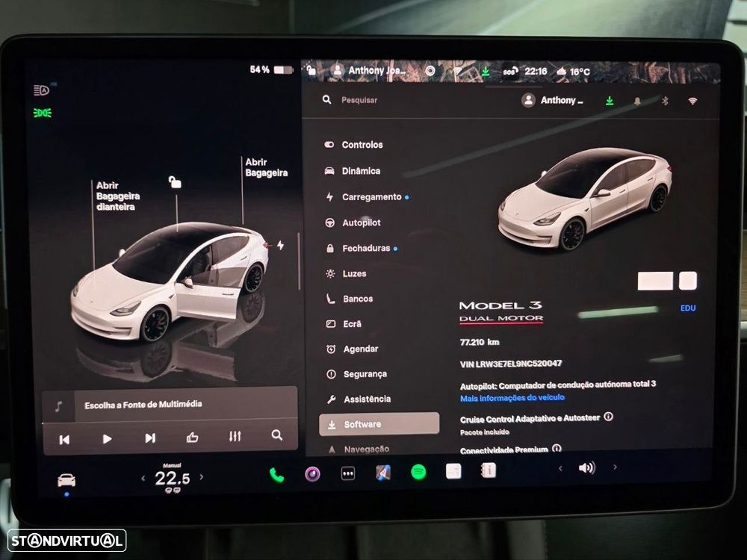747x560 pixels.
Task: Tap the unlock padlock icon above the car
Action: (175, 182)
